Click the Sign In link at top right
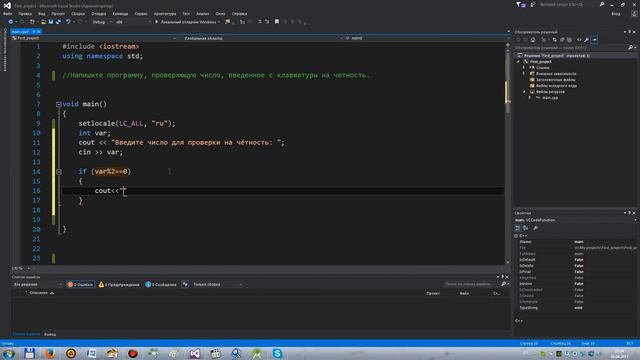Image resolution: width=640 pixels, height=360 pixels. (616, 13)
